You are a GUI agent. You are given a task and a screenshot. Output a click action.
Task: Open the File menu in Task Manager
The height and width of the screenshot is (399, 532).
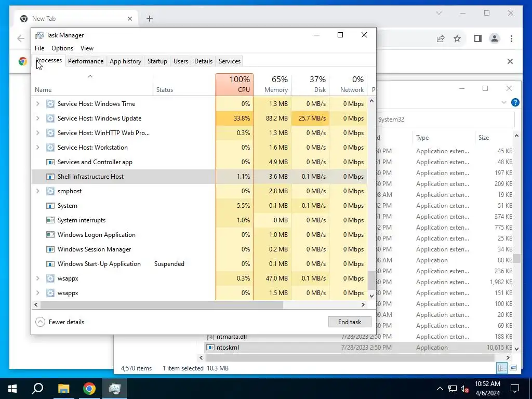[x=39, y=48]
